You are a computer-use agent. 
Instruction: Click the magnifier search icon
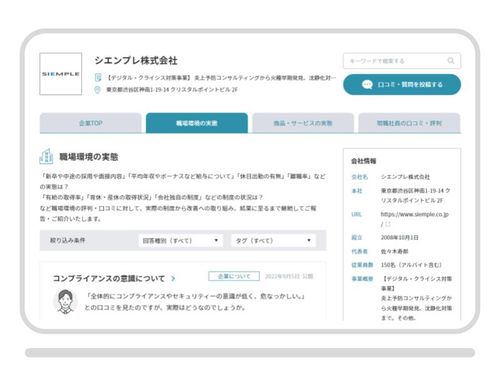(451, 61)
